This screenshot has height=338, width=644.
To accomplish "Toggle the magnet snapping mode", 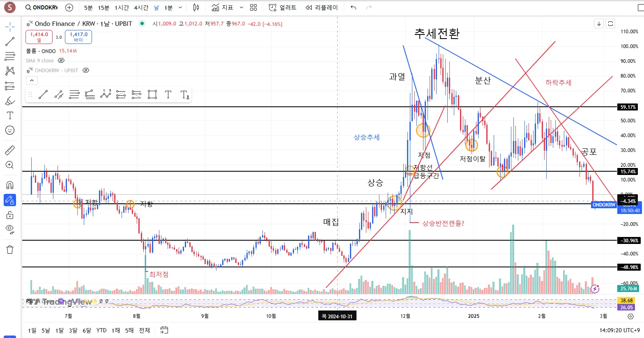I will [10, 185].
